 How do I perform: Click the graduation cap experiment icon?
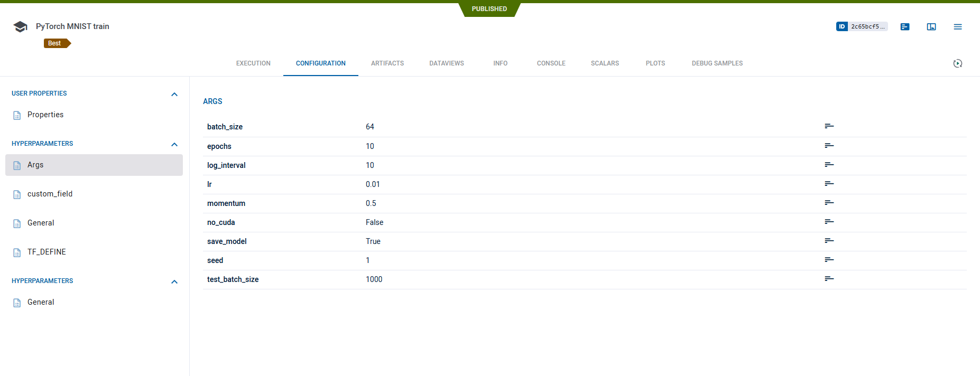pos(20,27)
